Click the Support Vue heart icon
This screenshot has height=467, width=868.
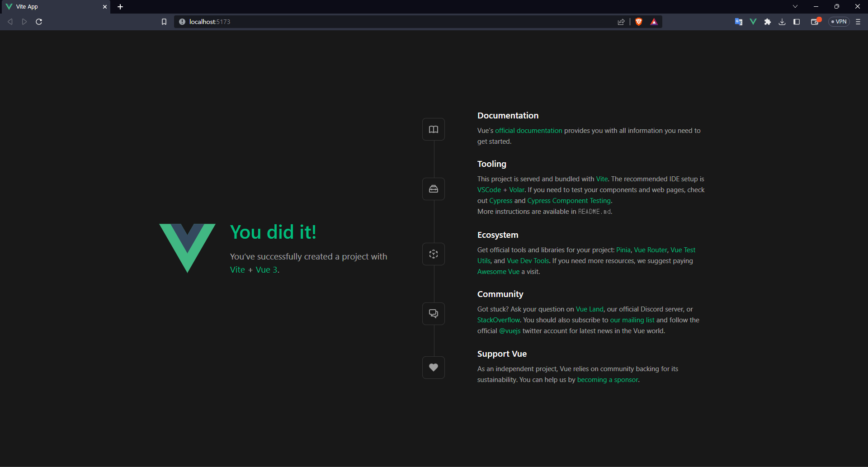[x=433, y=368]
